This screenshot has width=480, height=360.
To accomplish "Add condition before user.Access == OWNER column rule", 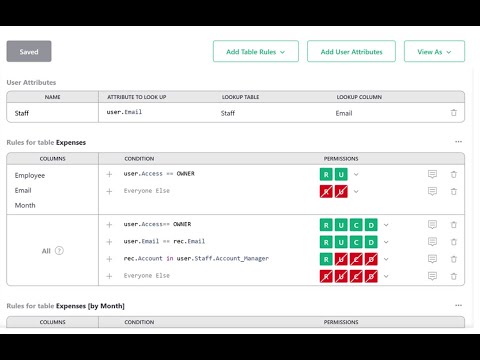I will coord(109,174).
